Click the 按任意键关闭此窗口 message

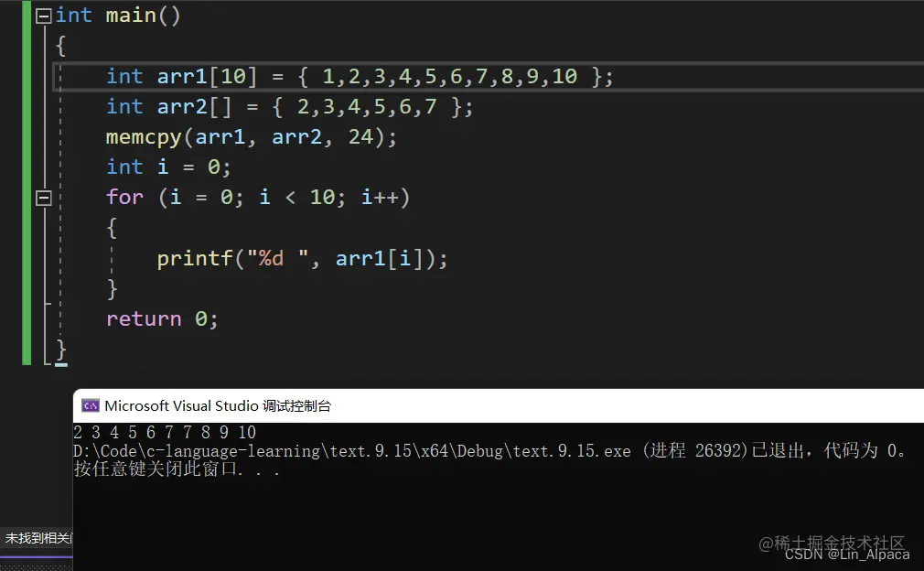tap(177, 469)
